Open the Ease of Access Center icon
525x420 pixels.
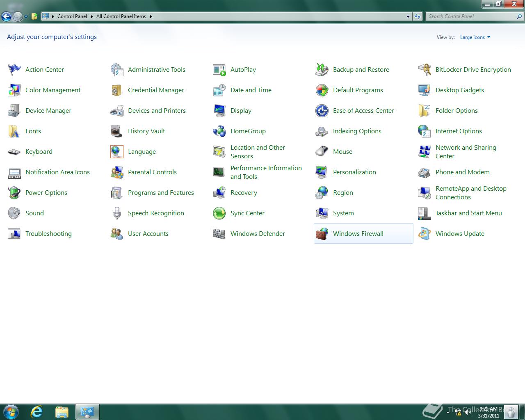click(x=322, y=111)
